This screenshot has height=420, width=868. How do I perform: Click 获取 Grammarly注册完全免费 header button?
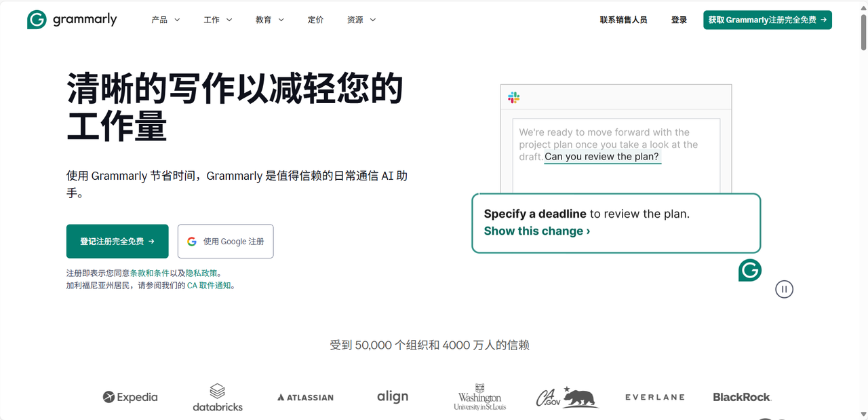pyautogui.click(x=768, y=20)
